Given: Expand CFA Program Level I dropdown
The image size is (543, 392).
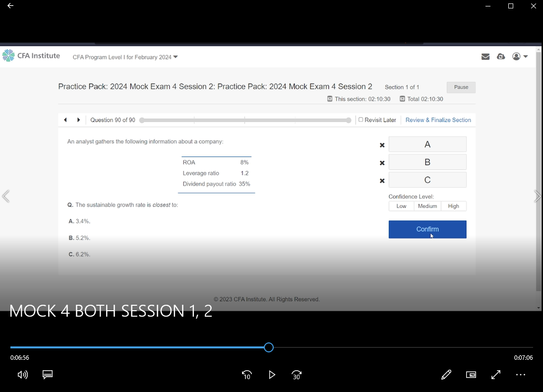Looking at the screenshot, I should [125, 57].
